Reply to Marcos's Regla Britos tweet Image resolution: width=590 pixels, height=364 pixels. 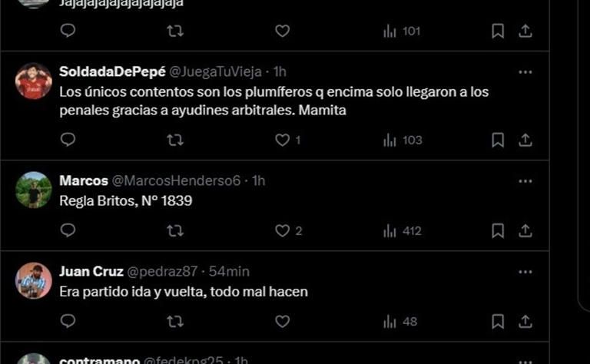[x=68, y=230]
